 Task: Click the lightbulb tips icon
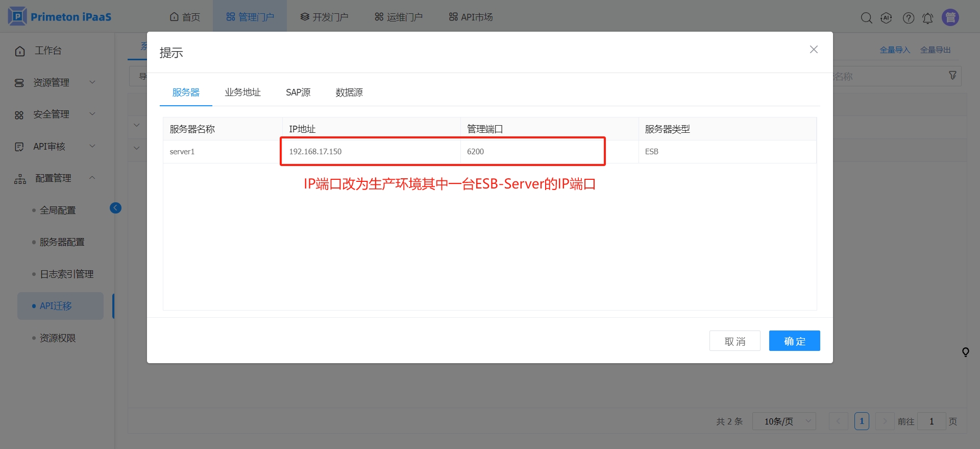click(x=965, y=352)
